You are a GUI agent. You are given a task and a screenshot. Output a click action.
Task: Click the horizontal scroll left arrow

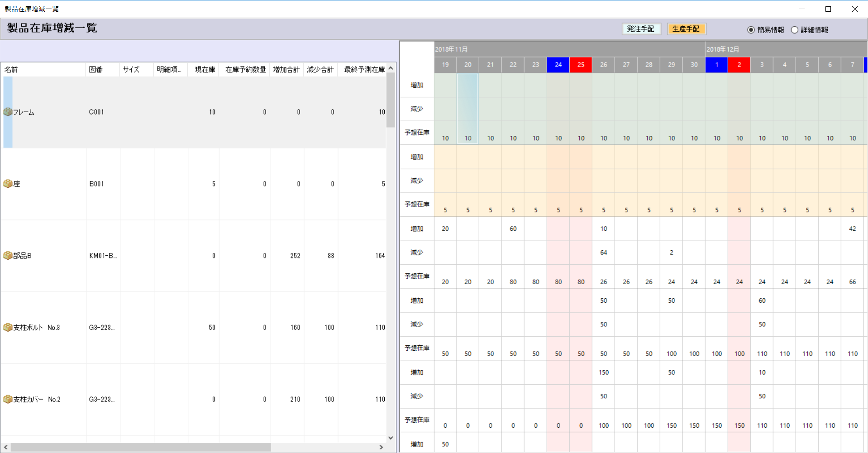[x=5, y=447]
